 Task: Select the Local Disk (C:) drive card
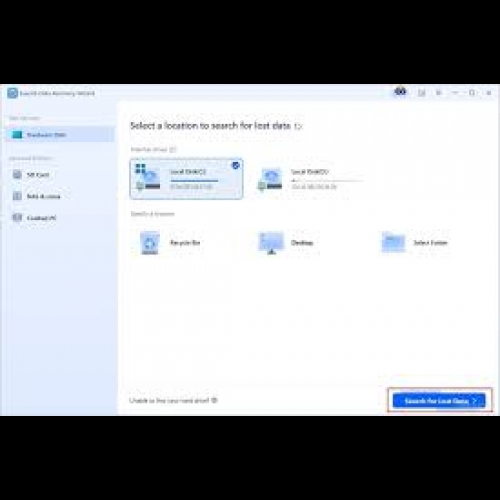tap(186, 179)
